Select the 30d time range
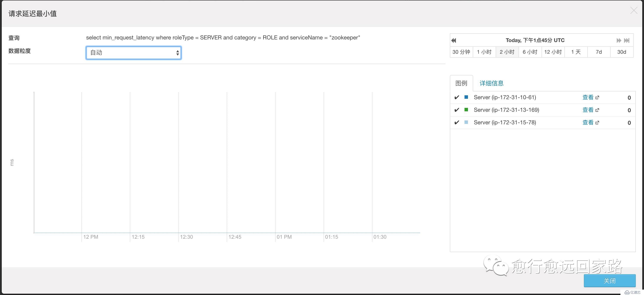644x295 pixels. (x=622, y=52)
